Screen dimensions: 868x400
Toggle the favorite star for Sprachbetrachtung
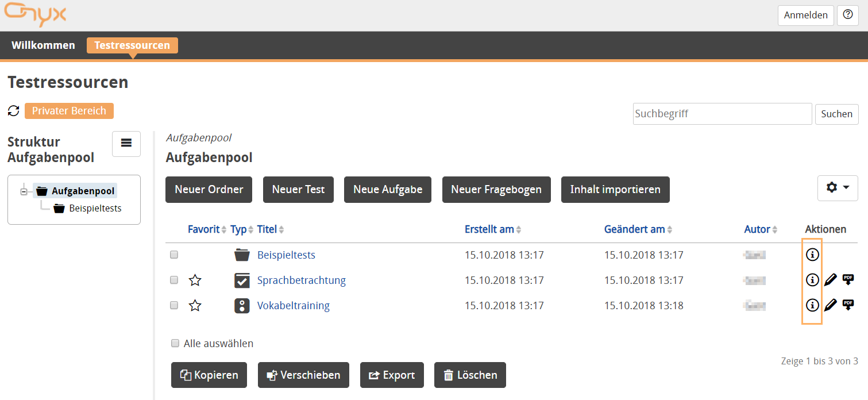(x=195, y=280)
